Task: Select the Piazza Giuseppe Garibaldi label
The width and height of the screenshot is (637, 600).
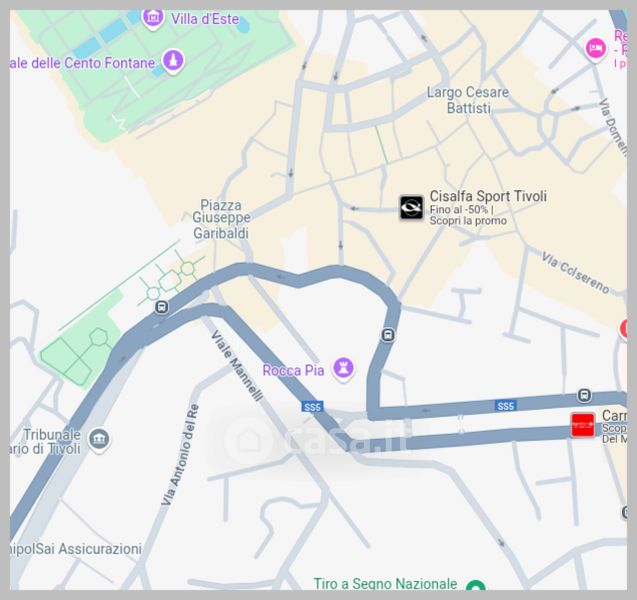Action: (221, 219)
